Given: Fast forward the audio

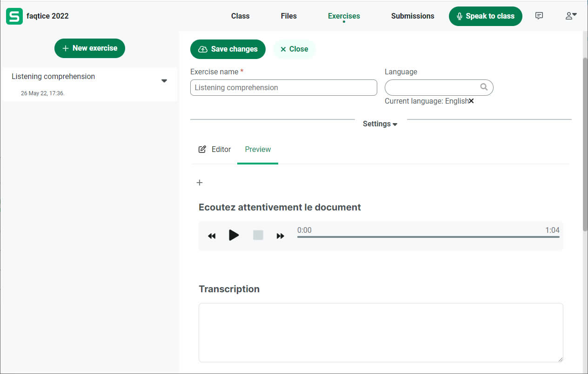Looking at the screenshot, I should pos(280,236).
